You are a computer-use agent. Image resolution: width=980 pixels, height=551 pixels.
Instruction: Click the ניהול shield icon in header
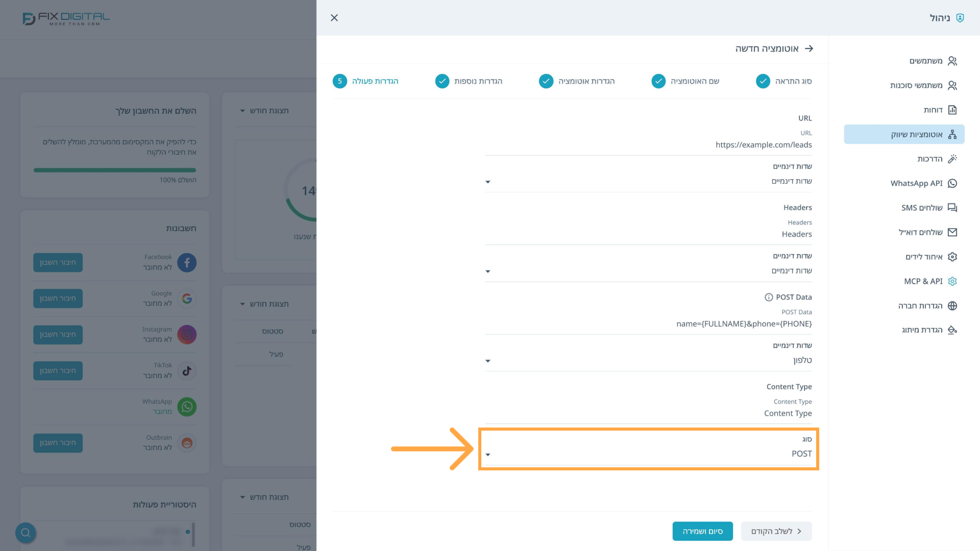click(x=960, y=18)
